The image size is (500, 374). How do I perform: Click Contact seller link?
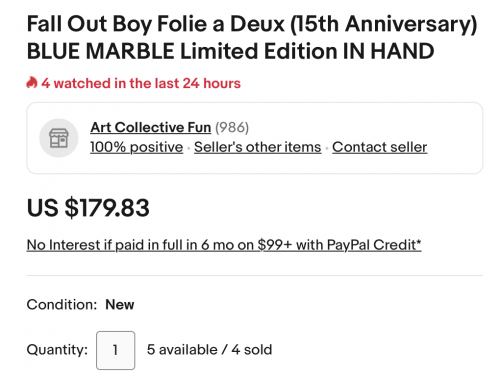click(380, 147)
